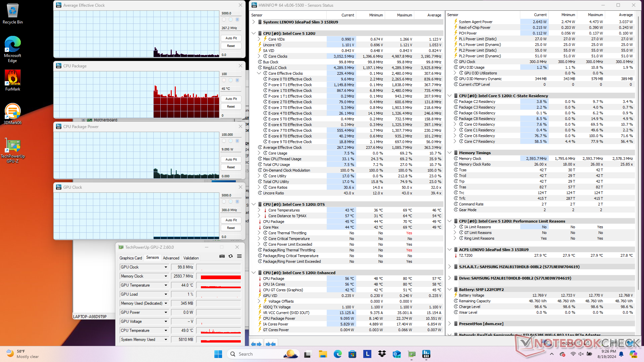Expand Core Temperatures tree row
The height and width of the screenshot is (362, 644).
click(x=259, y=210)
